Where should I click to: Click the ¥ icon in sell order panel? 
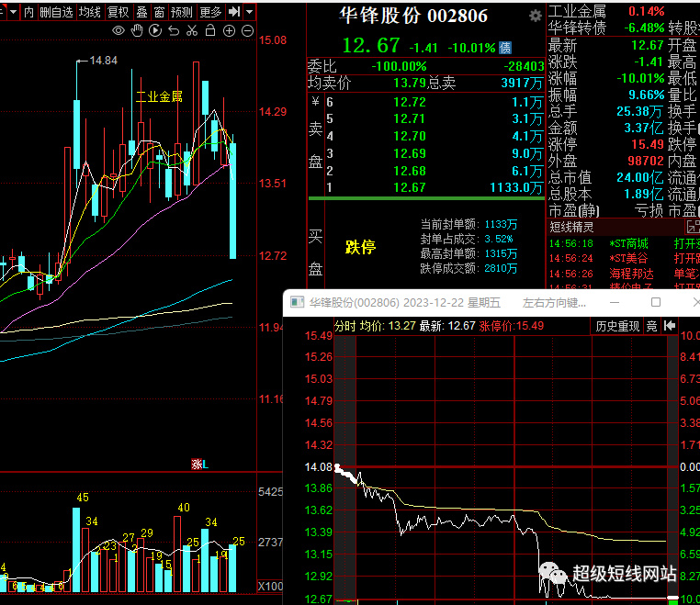[316, 102]
